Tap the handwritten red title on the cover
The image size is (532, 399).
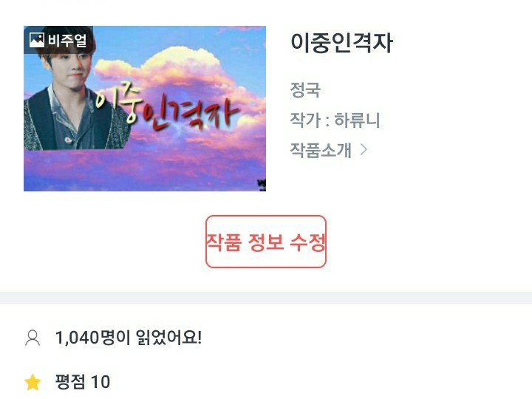tap(167, 108)
